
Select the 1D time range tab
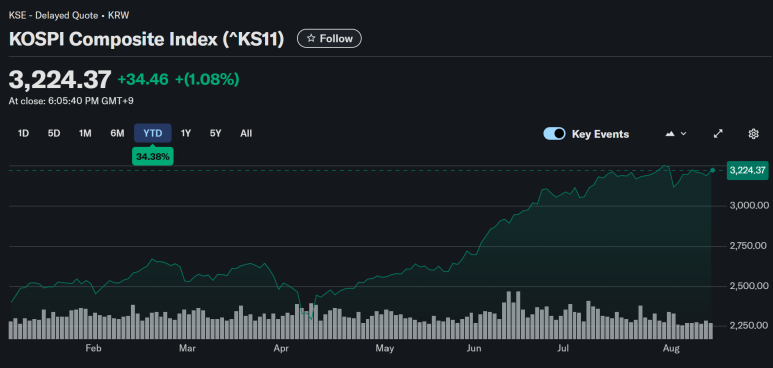[23, 133]
